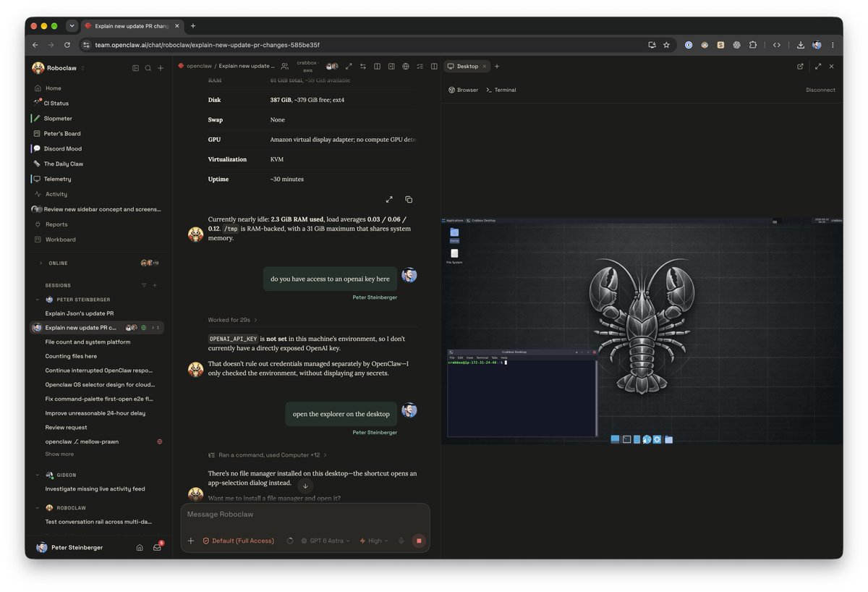
Task: Toggle split panel icon at header right end
Action: click(434, 66)
